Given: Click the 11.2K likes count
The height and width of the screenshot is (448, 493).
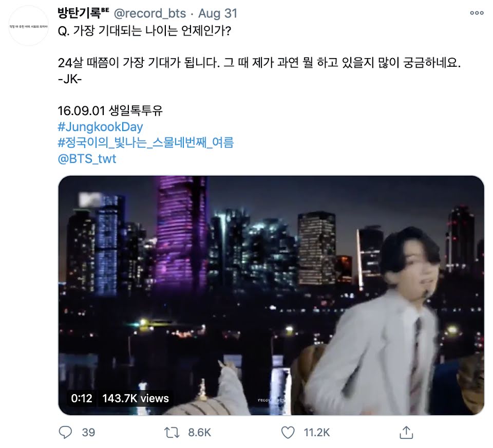Looking at the screenshot, I should (317, 433).
